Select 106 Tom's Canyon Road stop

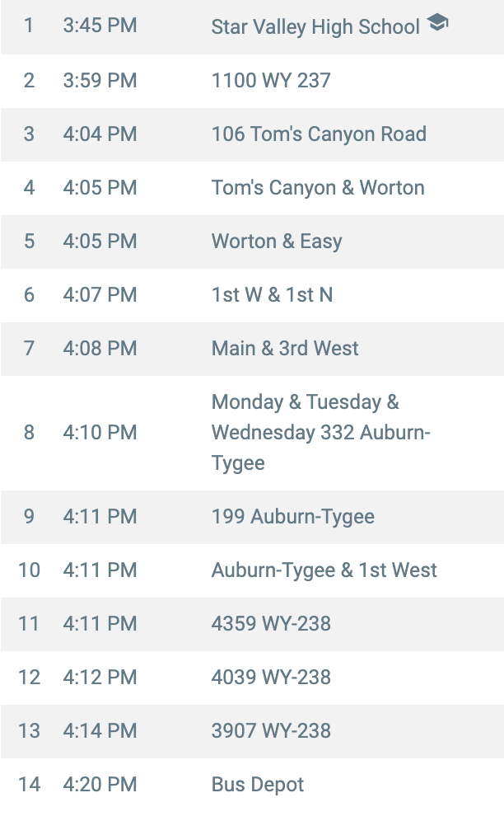pos(319,134)
